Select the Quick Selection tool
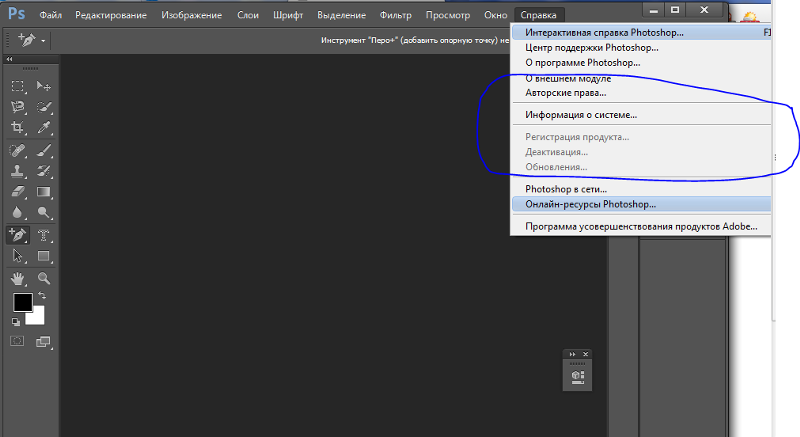800x437 pixels. coord(43,107)
